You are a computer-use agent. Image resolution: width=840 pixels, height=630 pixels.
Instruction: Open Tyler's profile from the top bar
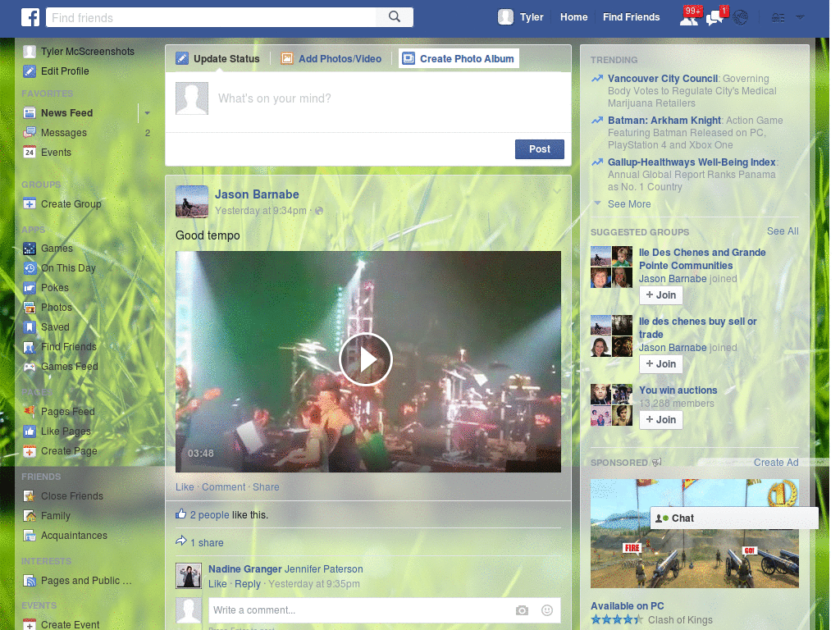click(x=521, y=17)
